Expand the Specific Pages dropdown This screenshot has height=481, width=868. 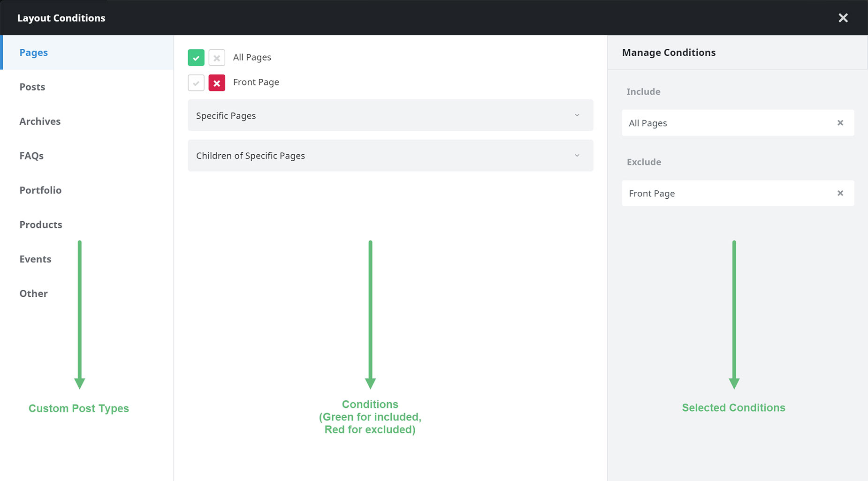point(390,115)
